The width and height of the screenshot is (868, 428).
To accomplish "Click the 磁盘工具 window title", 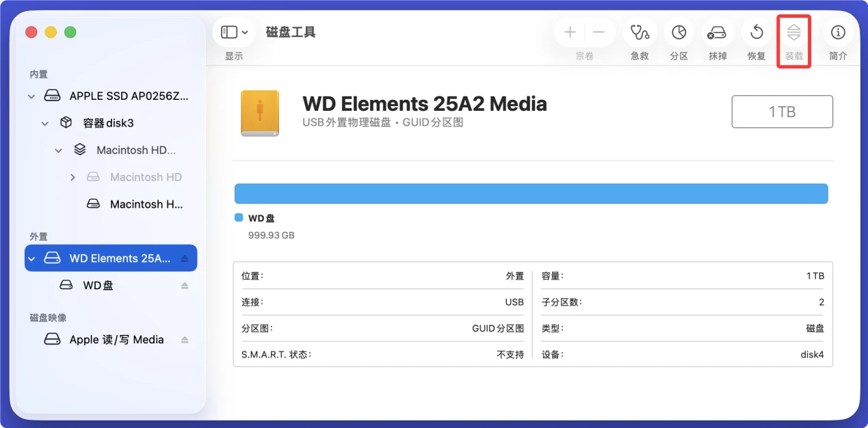I will coord(291,32).
